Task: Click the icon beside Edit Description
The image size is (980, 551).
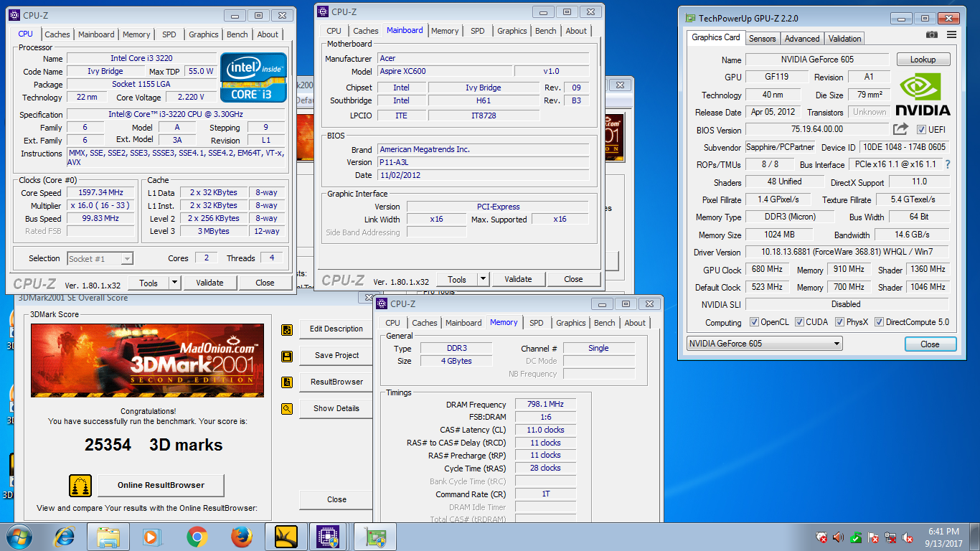Action: click(287, 329)
